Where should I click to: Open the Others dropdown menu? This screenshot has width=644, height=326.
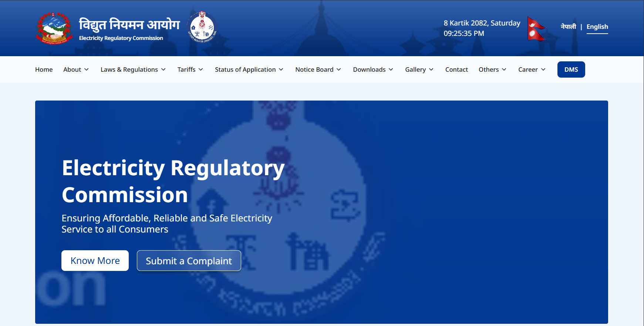pos(492,69)
